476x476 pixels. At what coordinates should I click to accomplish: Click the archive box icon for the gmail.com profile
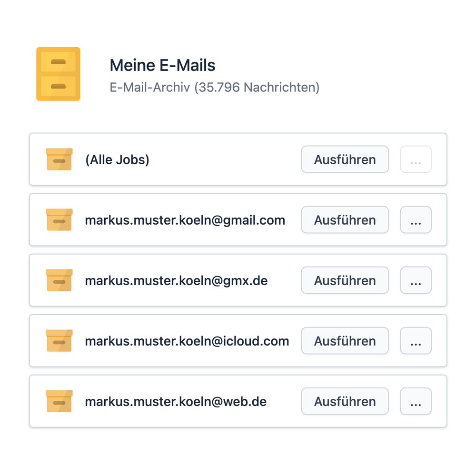pos(59,220)
